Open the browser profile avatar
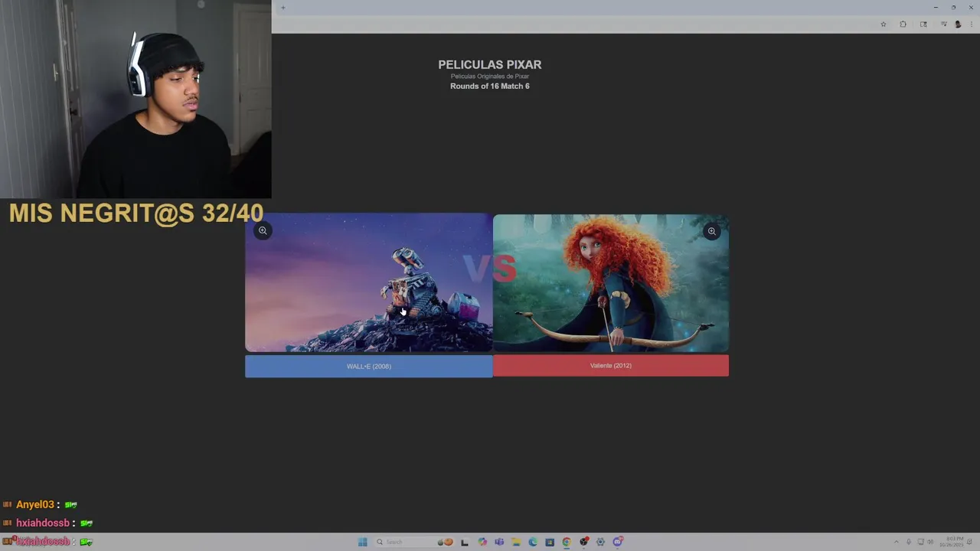Image resolution: width=980 pixels, height=551 pixels. (x=958, y=24)
